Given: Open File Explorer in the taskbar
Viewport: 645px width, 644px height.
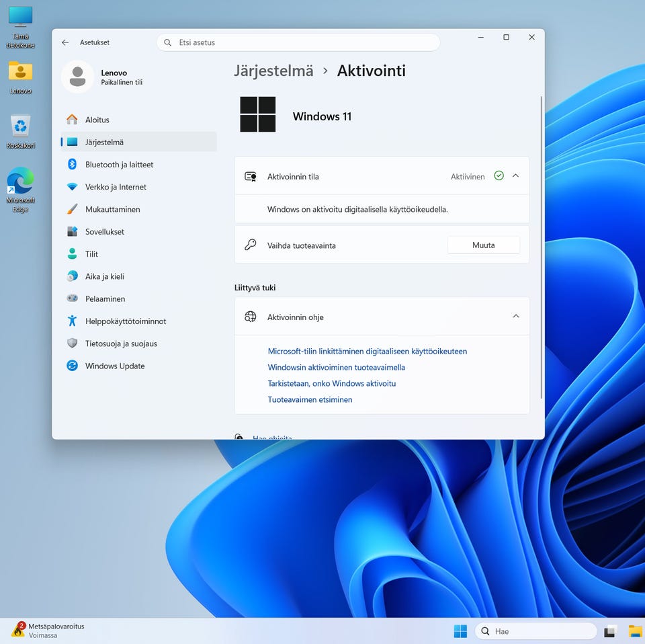Looking at the screenshot, I should (636, 631).
